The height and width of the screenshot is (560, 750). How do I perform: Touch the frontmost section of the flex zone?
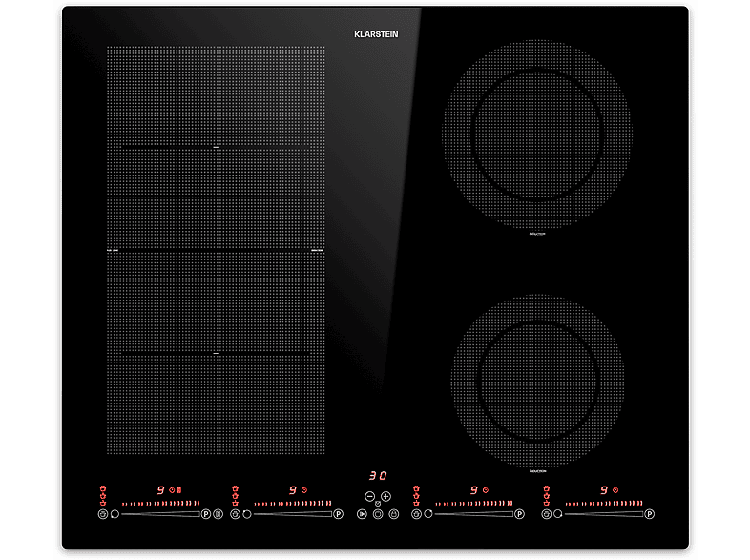(x=216, y=404)
